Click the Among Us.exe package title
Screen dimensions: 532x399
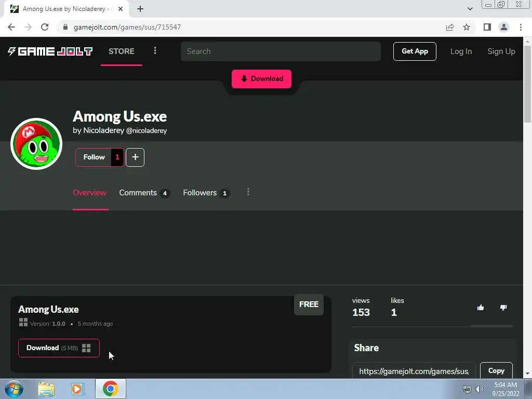click(x=48, y=310)
